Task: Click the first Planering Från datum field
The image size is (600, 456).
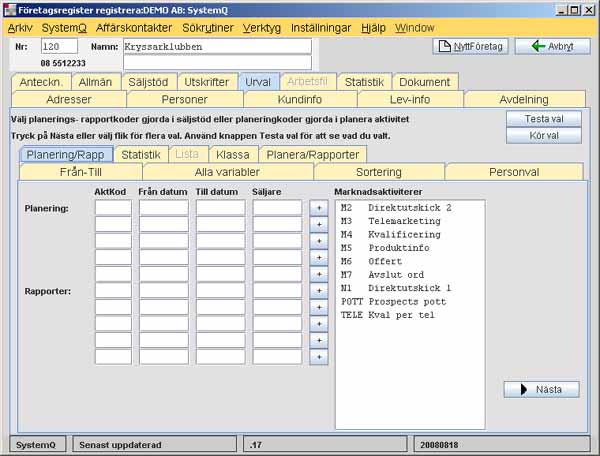Action: click(x=164, y=208)
